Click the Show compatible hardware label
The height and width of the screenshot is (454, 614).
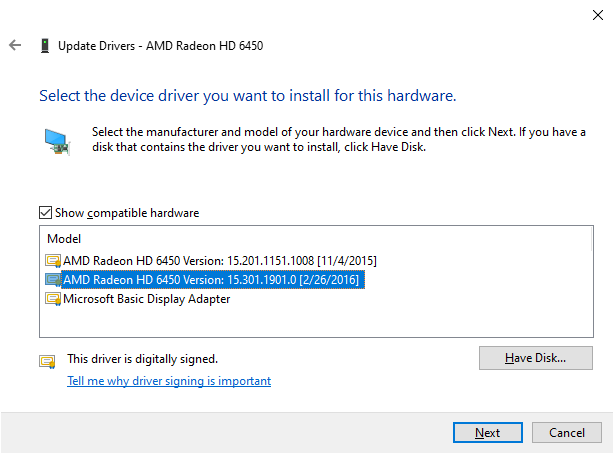click(x=127, y=213)
